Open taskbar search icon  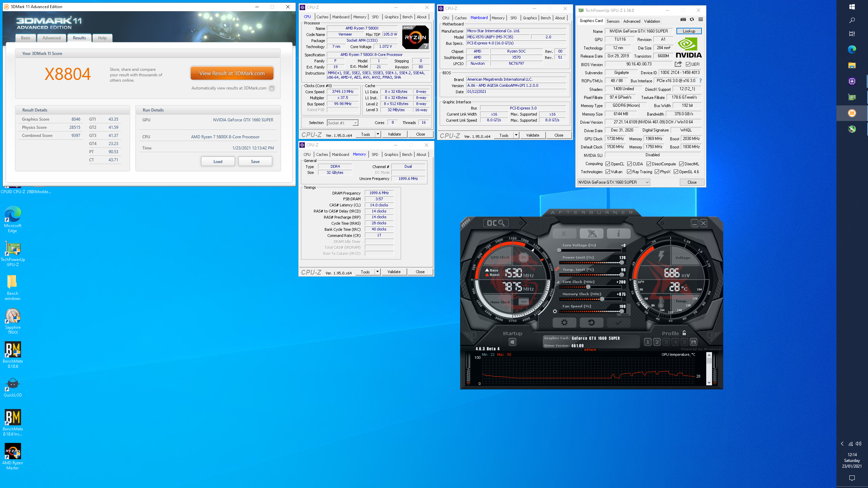[852, 20]
